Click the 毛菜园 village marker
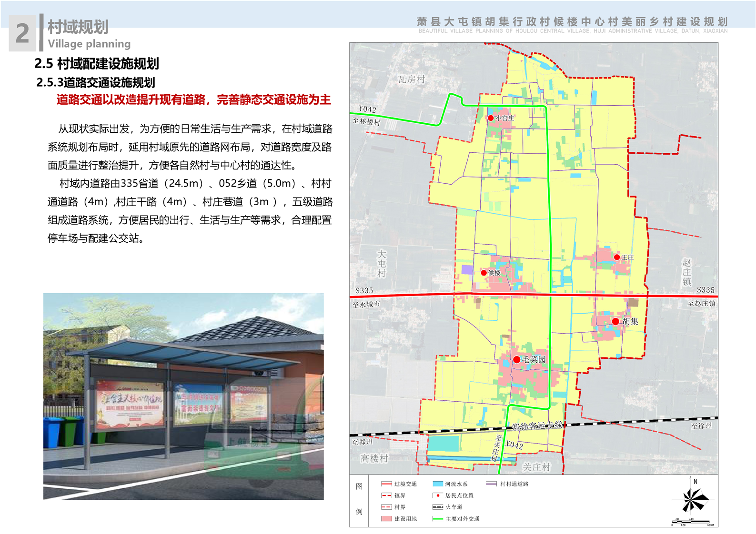The image size is (756, 534). (x=516, y=359)
